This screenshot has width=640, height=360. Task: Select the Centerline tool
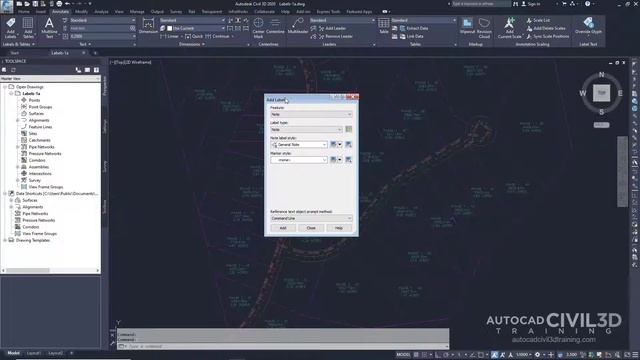pos(275,26)
